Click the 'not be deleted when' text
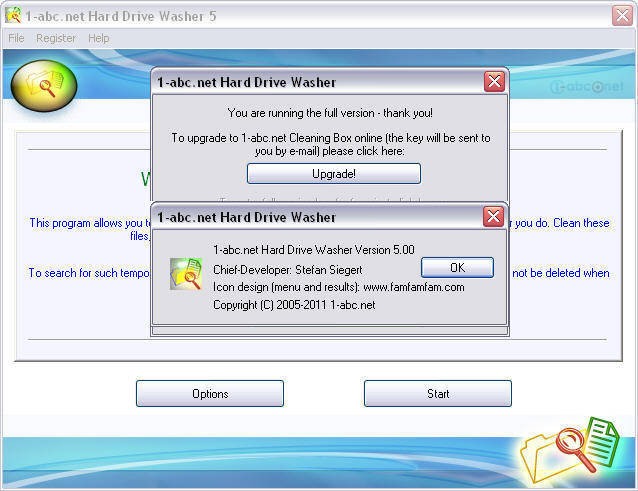The height and width of the screenshot is (491, 638). pos(561,273)
